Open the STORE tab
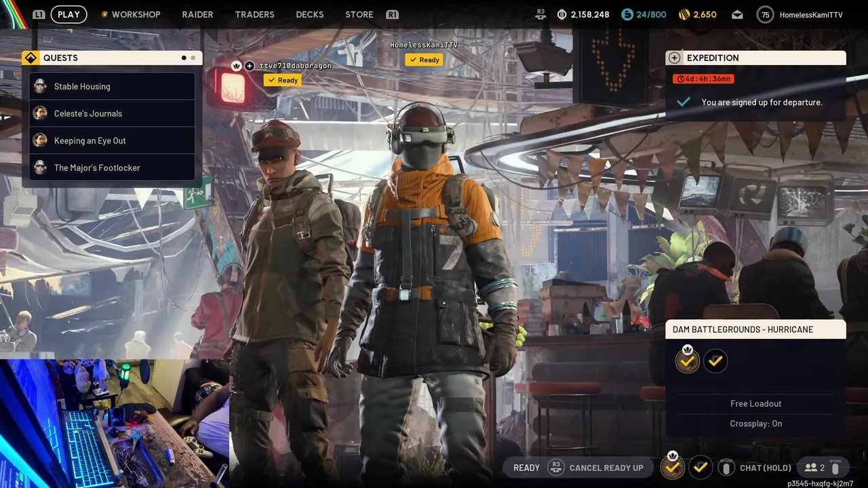 coord(359,14)
